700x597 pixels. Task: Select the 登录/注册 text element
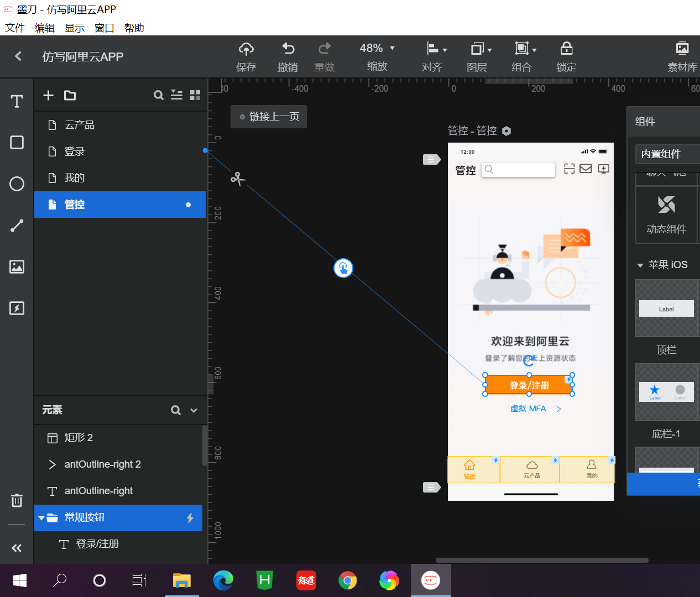coord(118,544)
